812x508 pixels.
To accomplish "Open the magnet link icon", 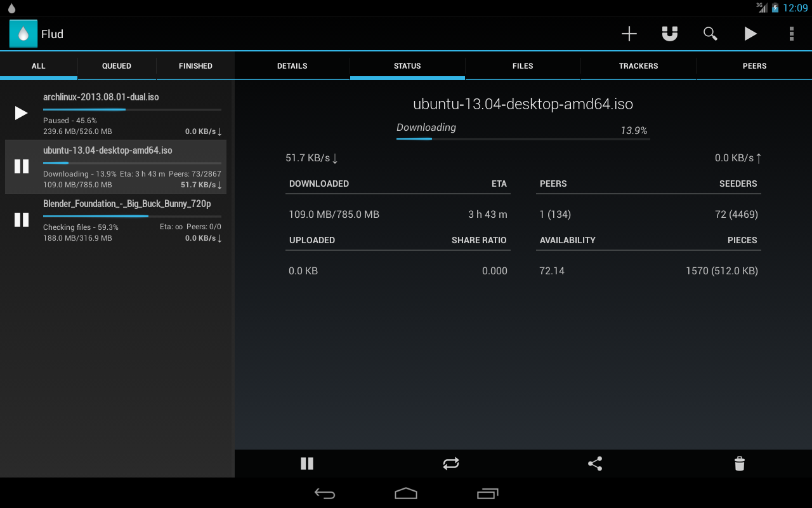I will pyautogui.click(x=670, y=34).
